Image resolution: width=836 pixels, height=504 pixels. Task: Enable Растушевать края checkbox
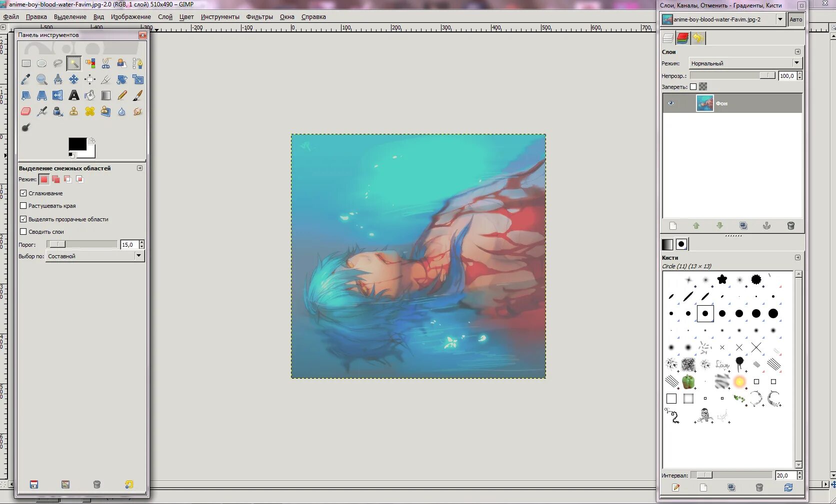click(23, 205)
